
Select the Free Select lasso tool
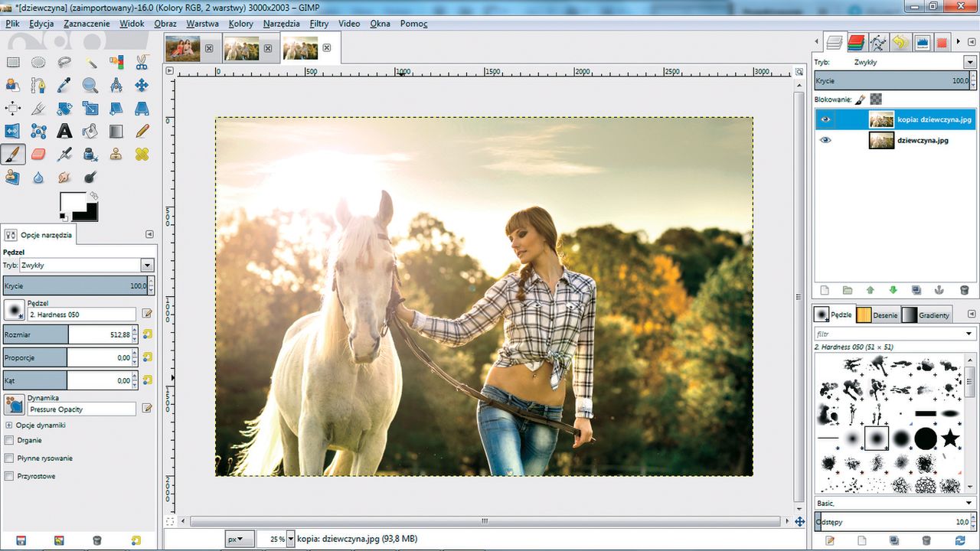(64, 63)
